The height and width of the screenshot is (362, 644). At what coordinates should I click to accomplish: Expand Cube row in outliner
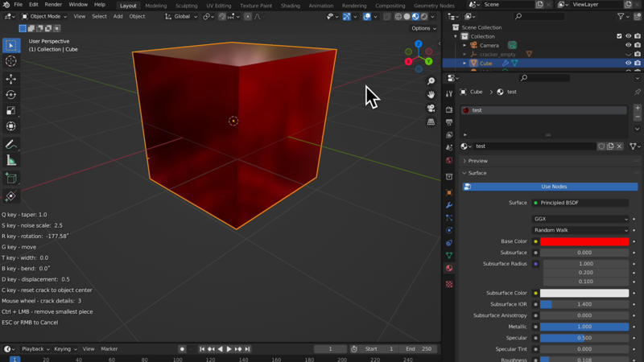click(464, 64)
